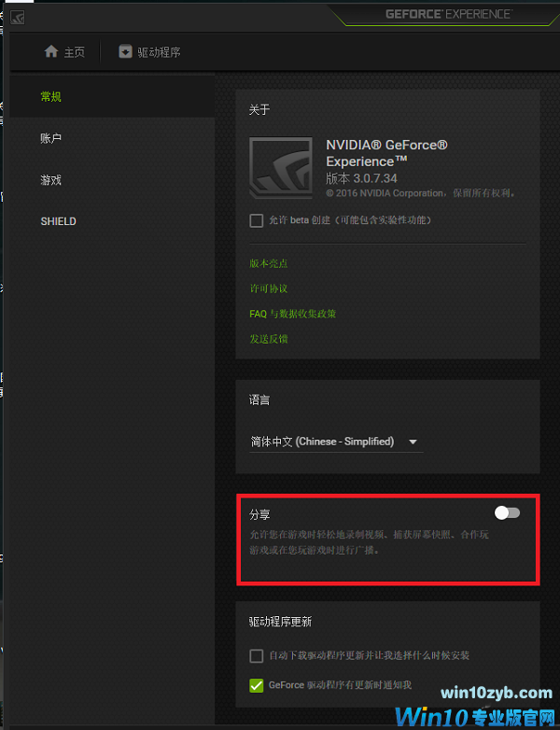Open the 主页 home tab

tap(64, 51)
